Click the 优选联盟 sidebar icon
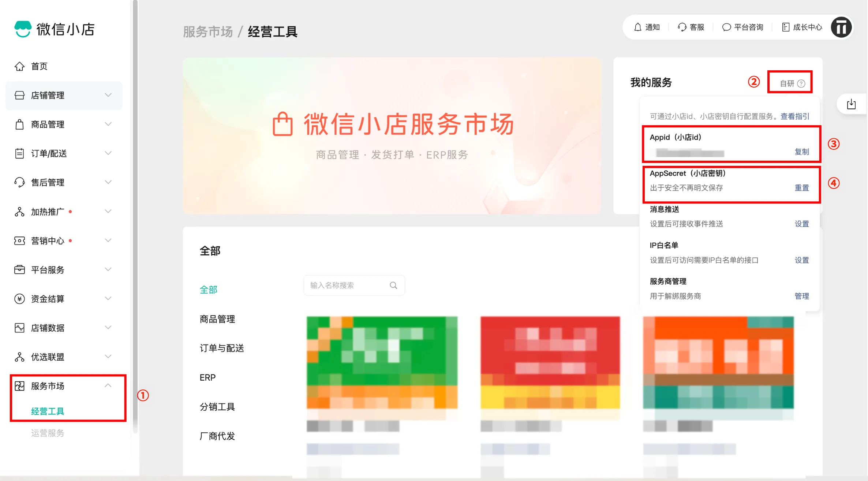 [x=19, y=357]
